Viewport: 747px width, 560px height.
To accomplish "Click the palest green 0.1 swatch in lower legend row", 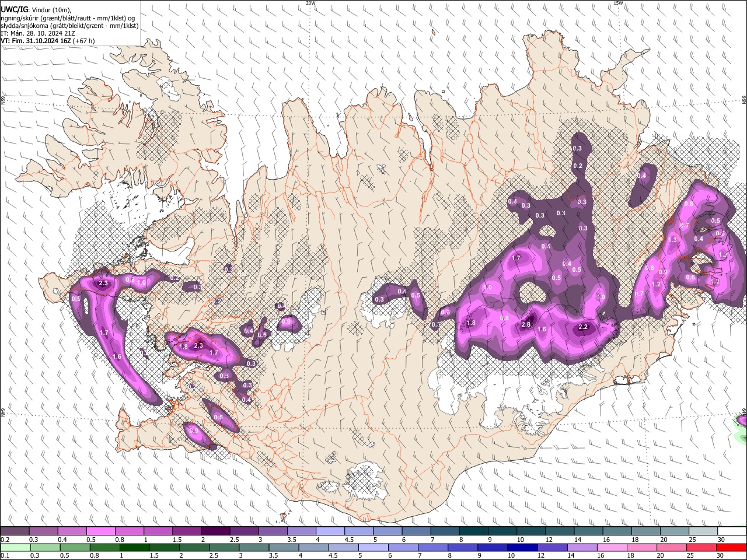I will click(x=15, y=547).
